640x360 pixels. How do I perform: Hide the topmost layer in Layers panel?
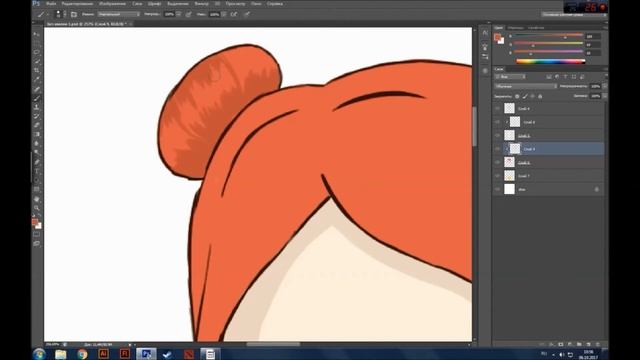[497, 109]
